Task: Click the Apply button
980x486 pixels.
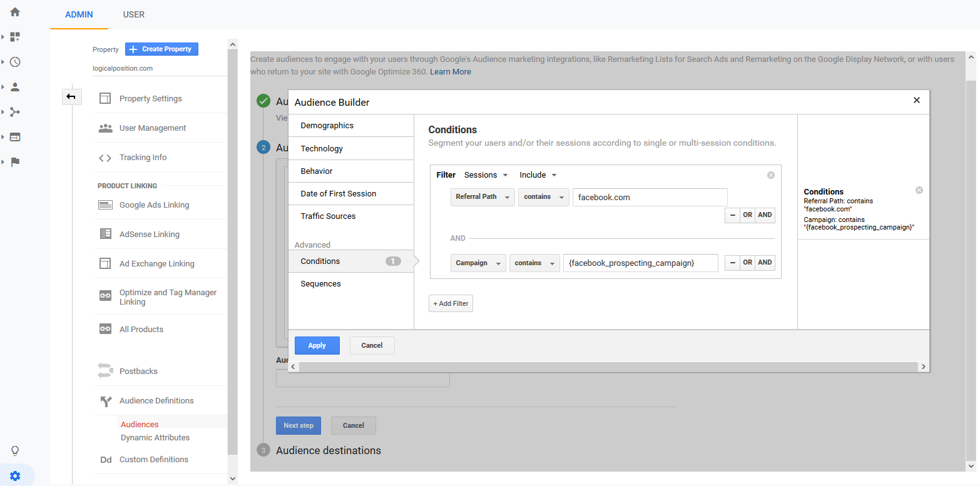Action: click(x=317, y=345)
